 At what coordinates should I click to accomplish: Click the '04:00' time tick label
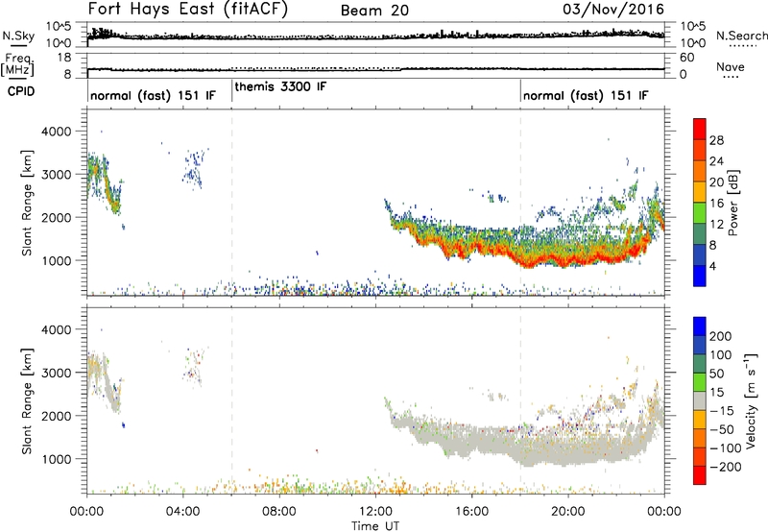coord(182,512)
